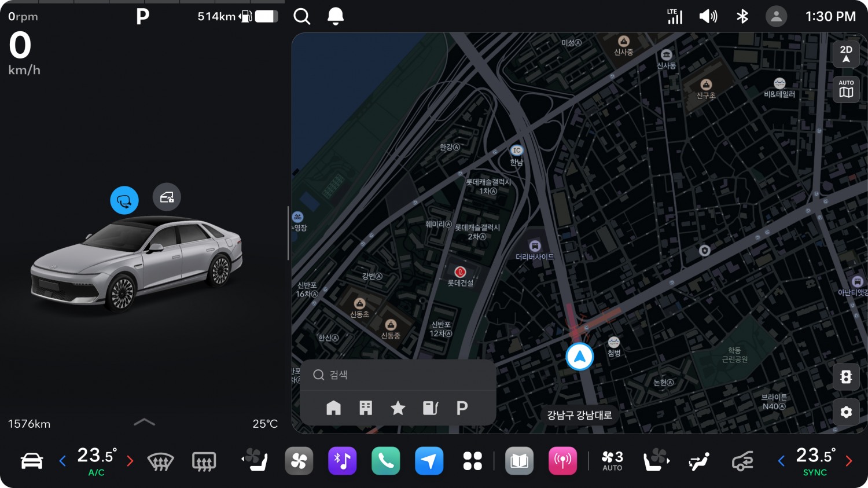The width and height of the screenshot is (868, 488).
Task: Open the airflow direction mode selector
Action: [x=699, y=461]
